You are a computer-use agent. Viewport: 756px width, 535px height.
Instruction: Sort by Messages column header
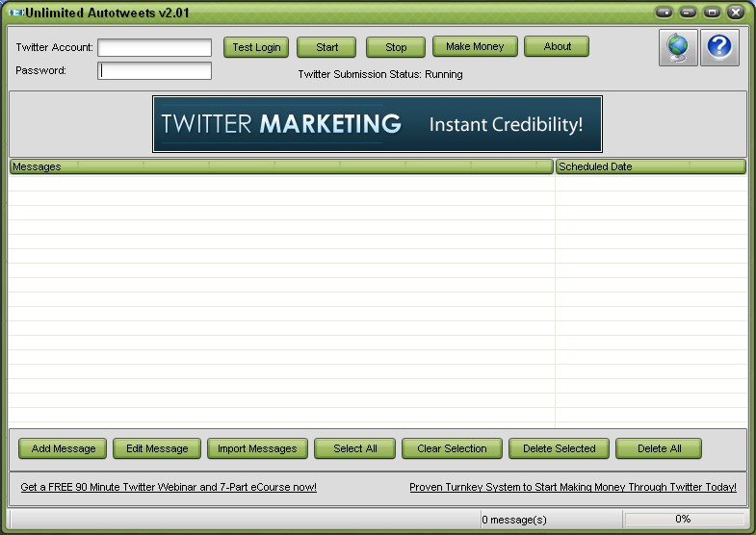pos(281,166)
